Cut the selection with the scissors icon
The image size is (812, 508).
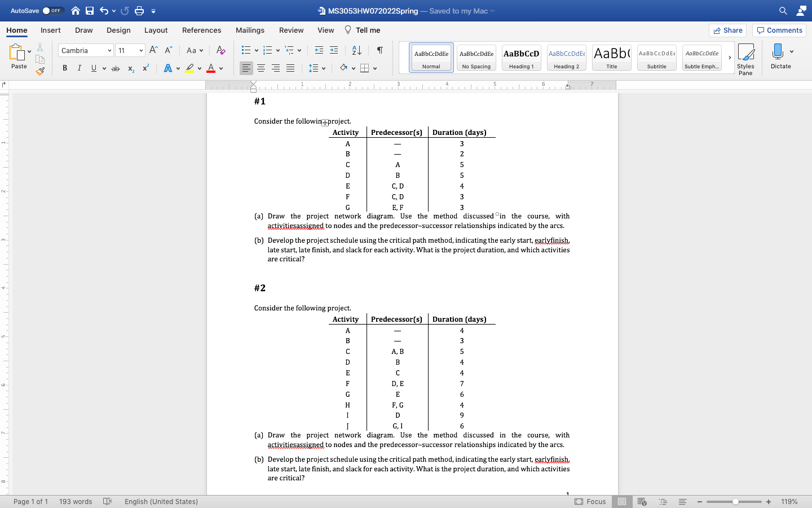[40, 47]
